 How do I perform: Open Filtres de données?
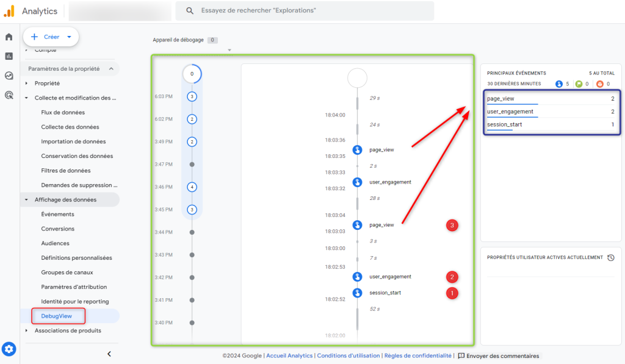point(66,171)
